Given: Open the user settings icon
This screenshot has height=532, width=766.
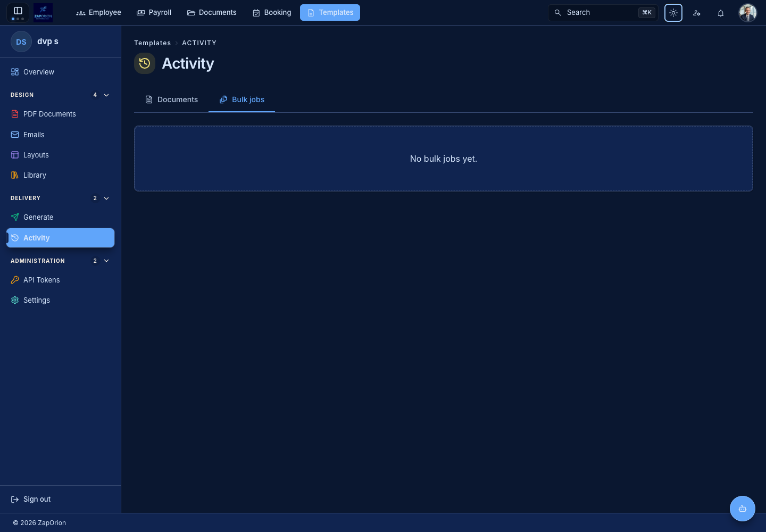Looking at the screenshot, I should click(x=697, y=13).
